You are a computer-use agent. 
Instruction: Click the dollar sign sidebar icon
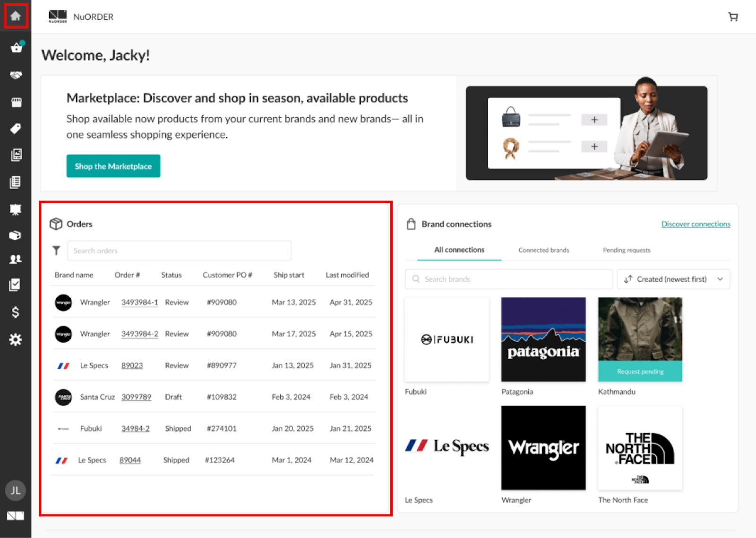(16, 312)
